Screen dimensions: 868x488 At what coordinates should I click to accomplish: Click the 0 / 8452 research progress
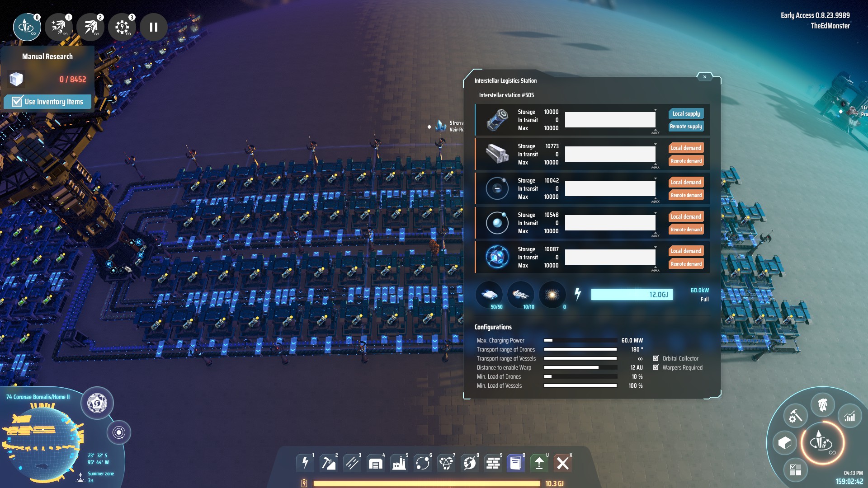pyautogui.click(x=72, y=79)
